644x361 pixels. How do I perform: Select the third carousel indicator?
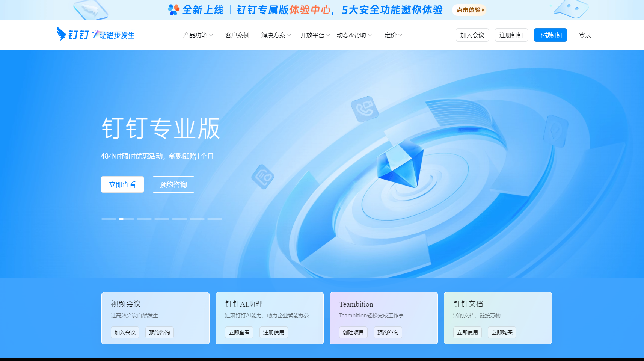pyautogui.click(x=144, y=219)
